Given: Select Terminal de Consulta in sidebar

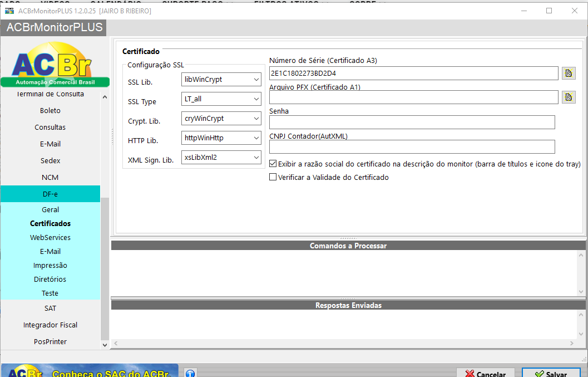Looking at the screenshot, I should coord(50,94).
